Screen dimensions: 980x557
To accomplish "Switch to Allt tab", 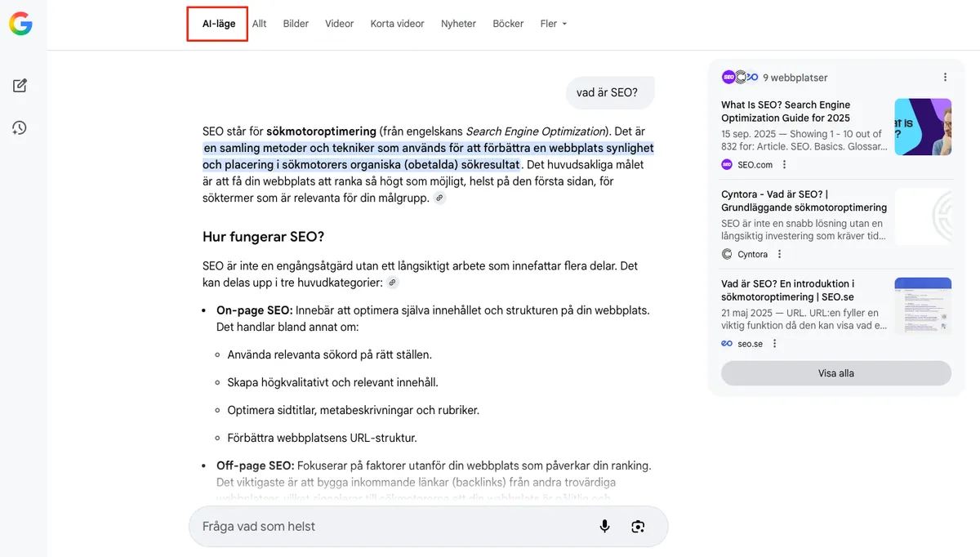I will pyautogui.click(x=260, y=24).
